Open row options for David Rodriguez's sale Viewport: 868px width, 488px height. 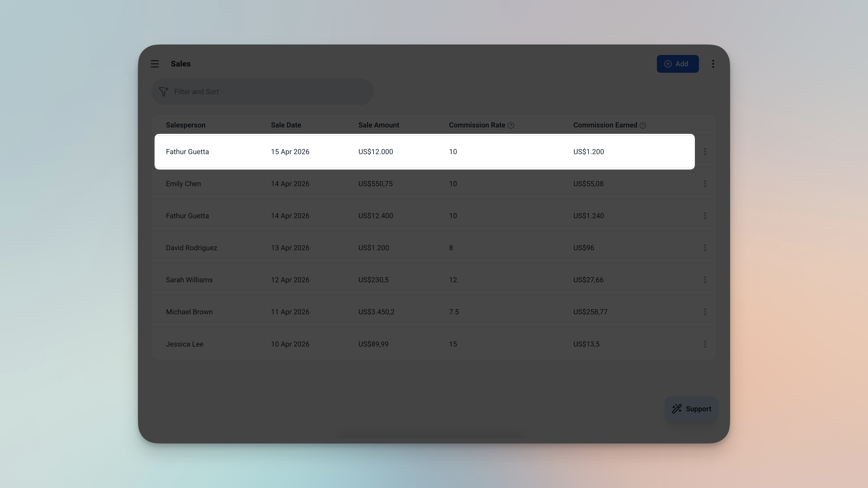(x=705, y=248)
